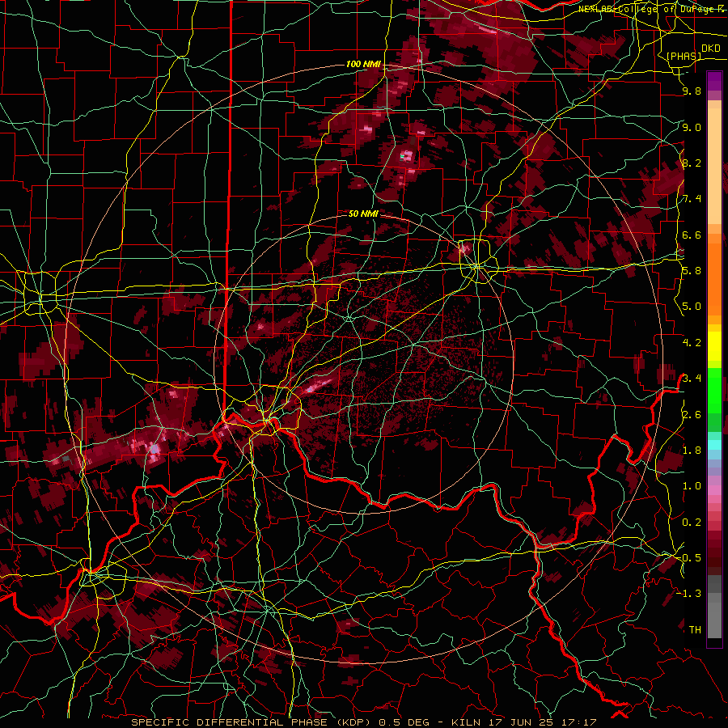Click the 1.8 legend value
728x728 pixels.
point(692,451)
